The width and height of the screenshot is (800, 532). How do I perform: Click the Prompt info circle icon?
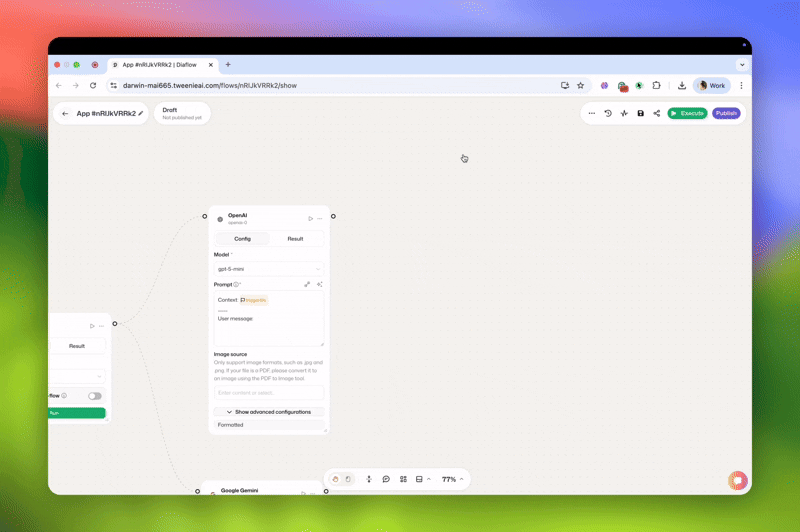click(236, 284)
